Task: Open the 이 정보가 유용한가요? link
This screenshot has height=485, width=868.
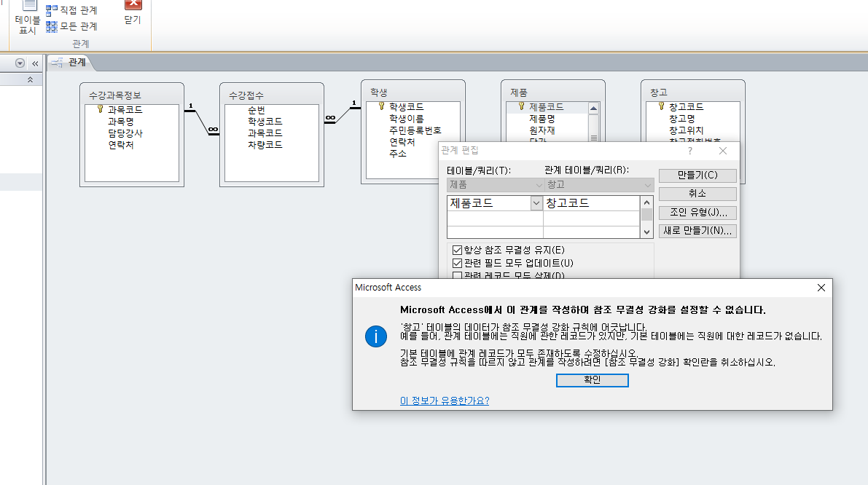Action: [444, 401]
